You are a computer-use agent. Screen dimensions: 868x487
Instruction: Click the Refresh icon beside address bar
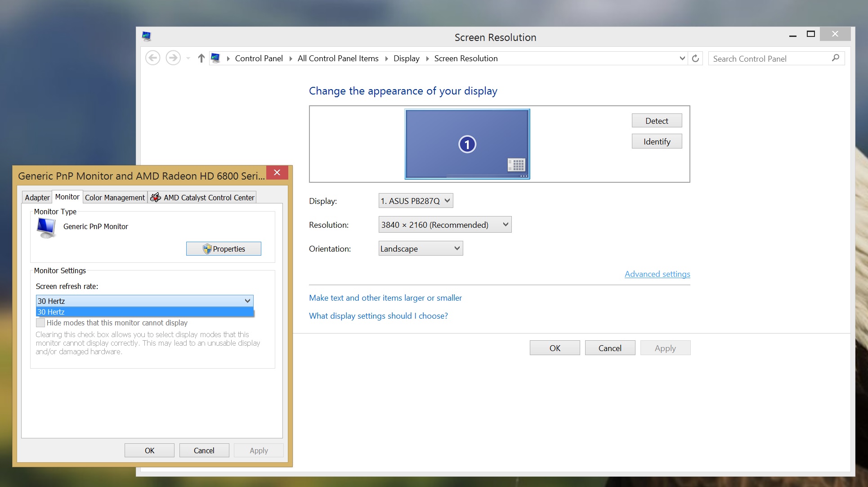[695, 59]
